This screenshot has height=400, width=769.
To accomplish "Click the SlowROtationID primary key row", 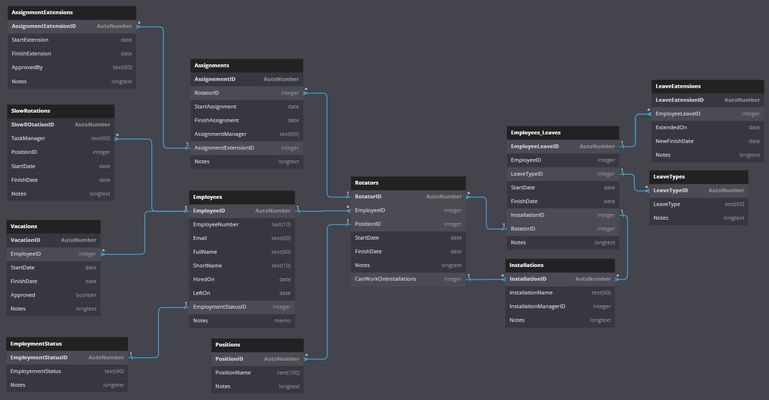I will pos(61,125).
